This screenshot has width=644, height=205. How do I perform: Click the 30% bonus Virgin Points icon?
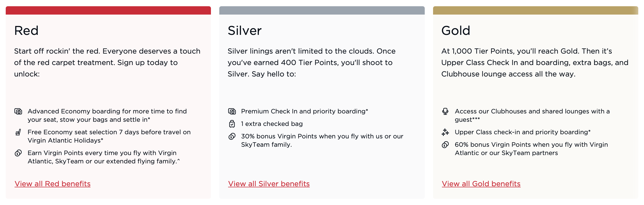tap(232, 137)
